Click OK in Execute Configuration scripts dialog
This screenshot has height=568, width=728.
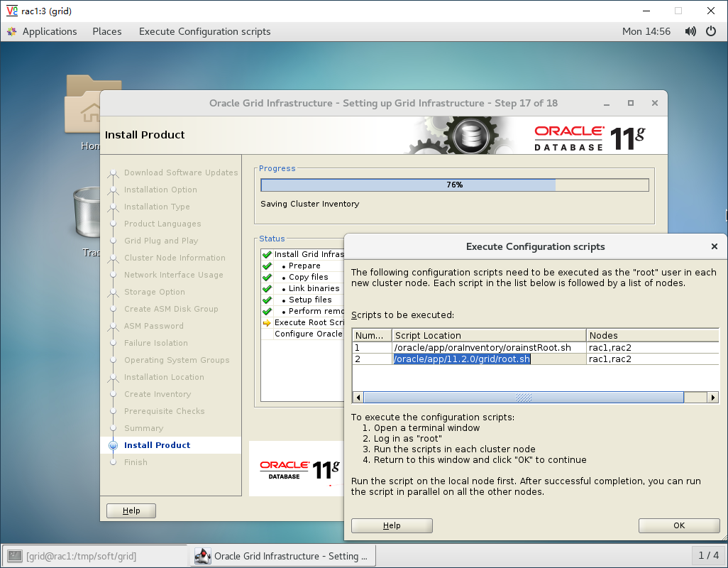(679, 525)
